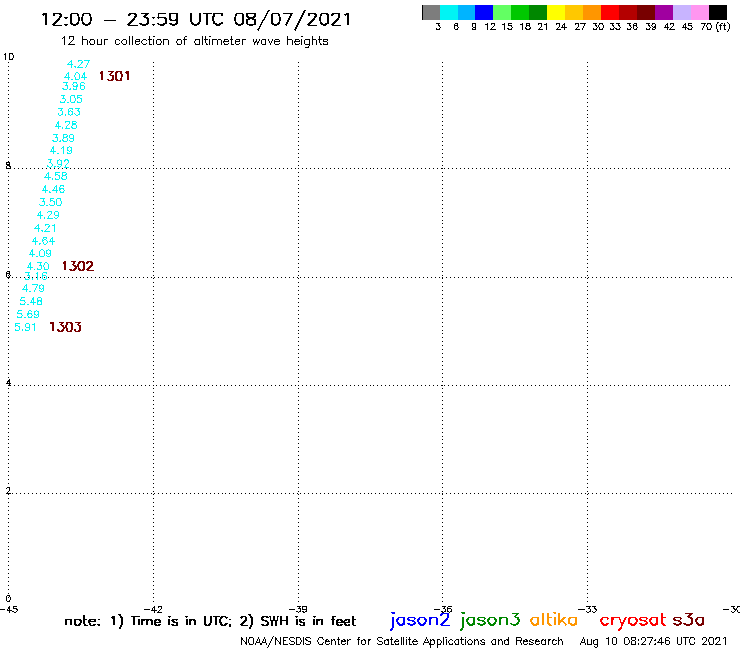
Task: Click the '24' color bar label
Action: (561, 27)
